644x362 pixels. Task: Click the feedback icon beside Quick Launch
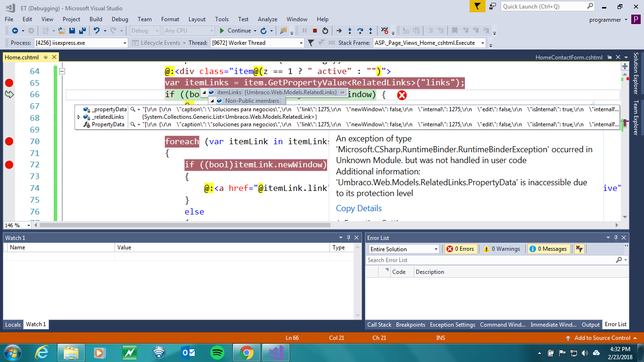[493, 6]
